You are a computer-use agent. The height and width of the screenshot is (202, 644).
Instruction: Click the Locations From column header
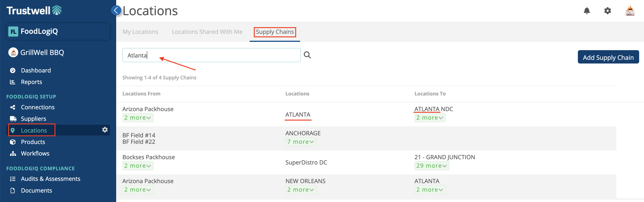pyautogui.click(x=141, y=94)
